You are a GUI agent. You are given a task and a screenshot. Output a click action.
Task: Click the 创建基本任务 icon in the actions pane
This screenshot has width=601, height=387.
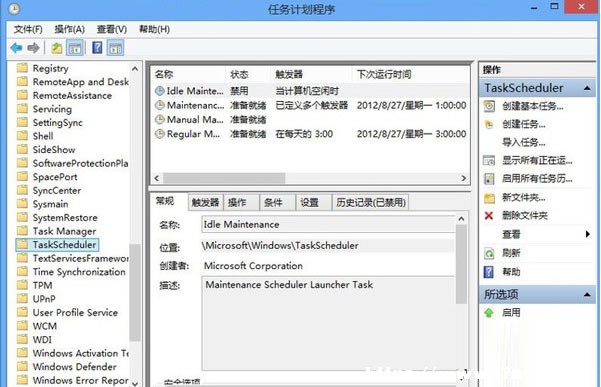pyautogui.click(x=489, y=106)
